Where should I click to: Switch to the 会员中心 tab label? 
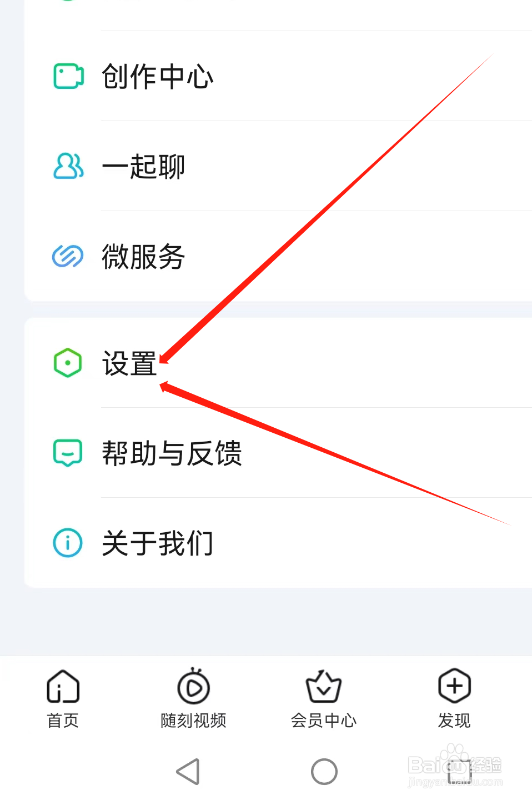point(324,721)
